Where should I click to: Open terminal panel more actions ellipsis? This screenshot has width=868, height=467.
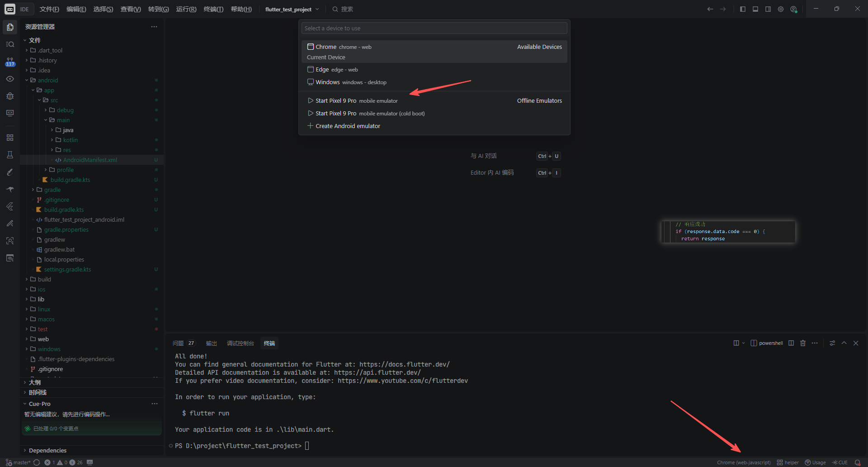tap(815, 343)
